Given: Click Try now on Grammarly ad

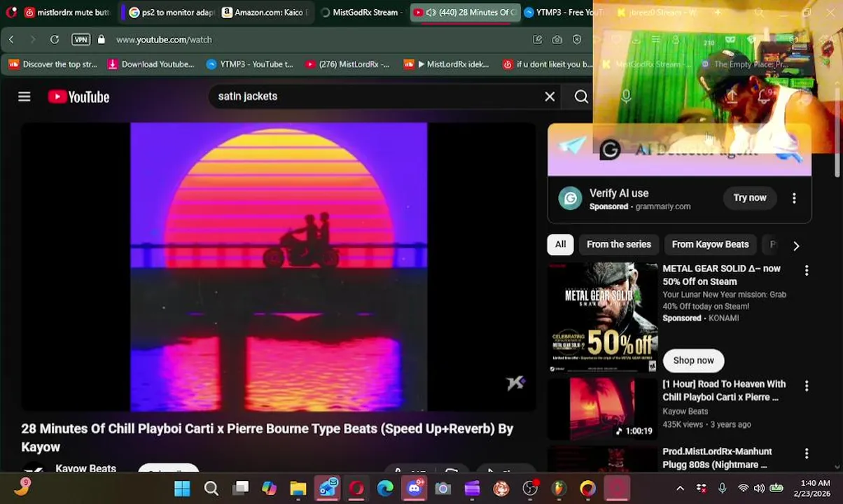Looking at the screenshot, I should (x=750, y=198).
